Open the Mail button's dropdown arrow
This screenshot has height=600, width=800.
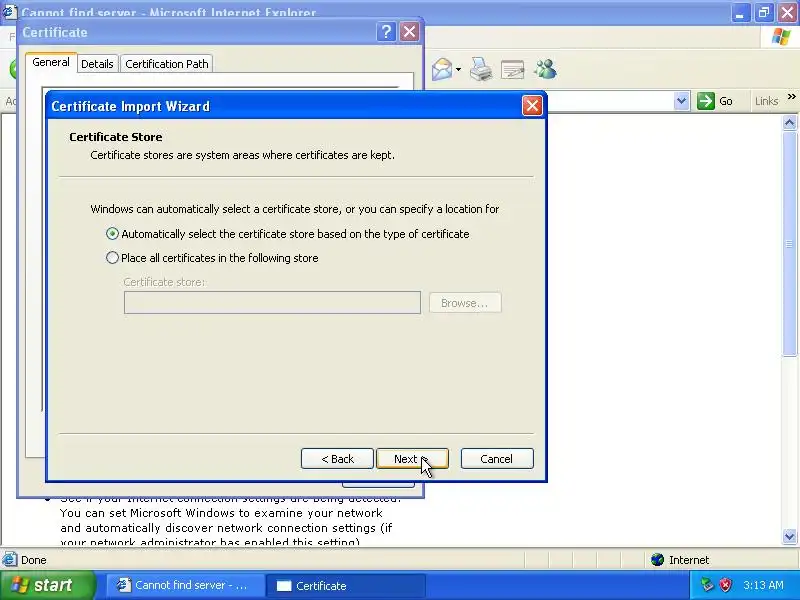tap(458, 69)
